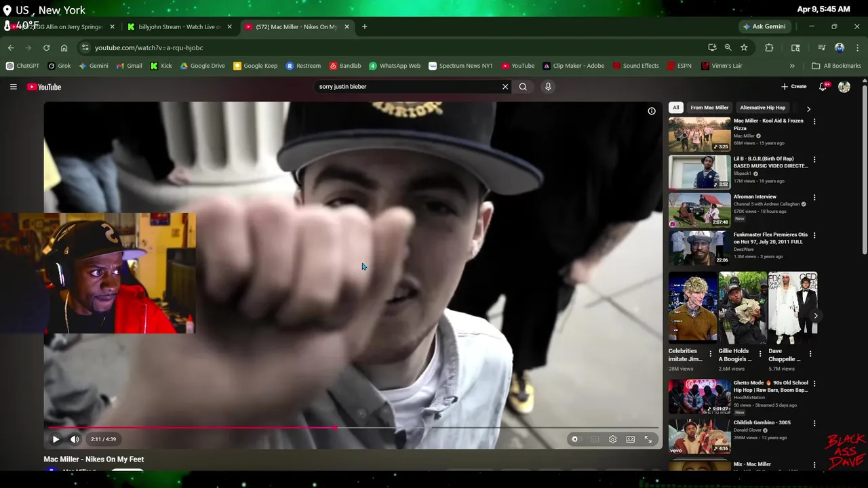Open Funkmaster Flex Premieres Otis video
This screenshot has width=868, height=488.
[700, 248]
